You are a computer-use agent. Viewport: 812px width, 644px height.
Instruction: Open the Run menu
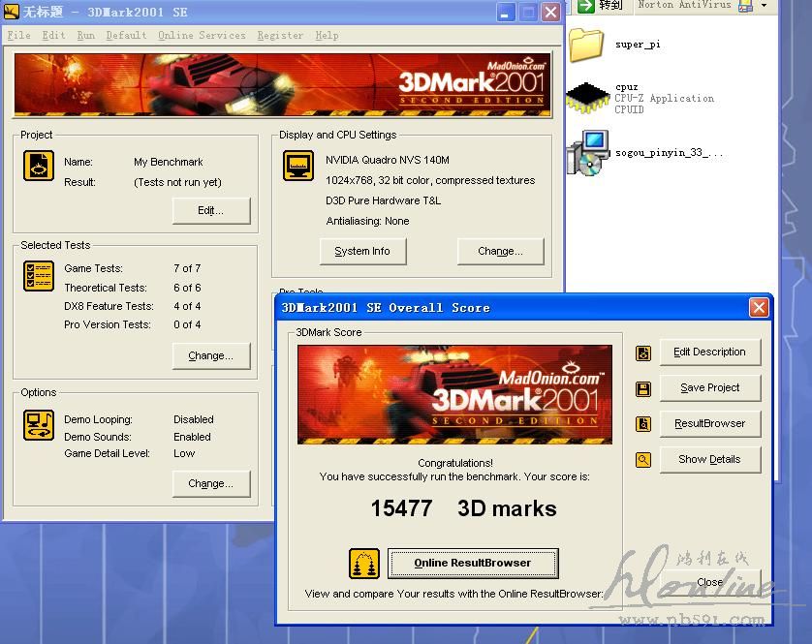(x=86, y=35)
